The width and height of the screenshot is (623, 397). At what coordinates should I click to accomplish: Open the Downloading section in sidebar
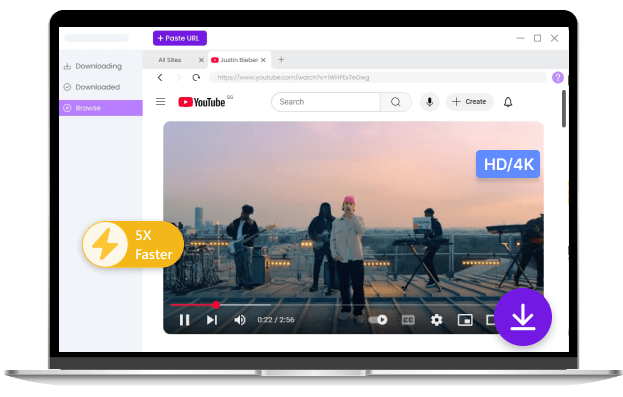93,66
